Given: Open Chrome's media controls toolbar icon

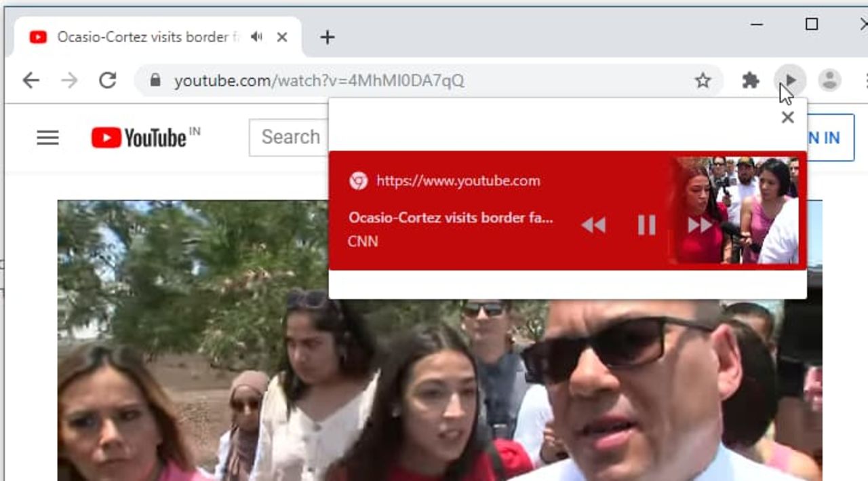Looking at the screenshot, I should (789, 81).
